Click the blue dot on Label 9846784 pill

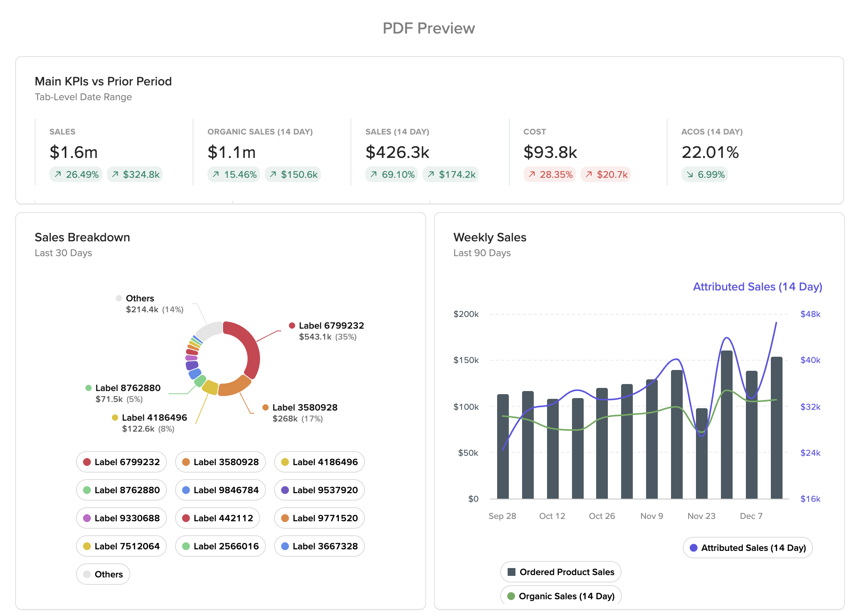tap(186, 490)
